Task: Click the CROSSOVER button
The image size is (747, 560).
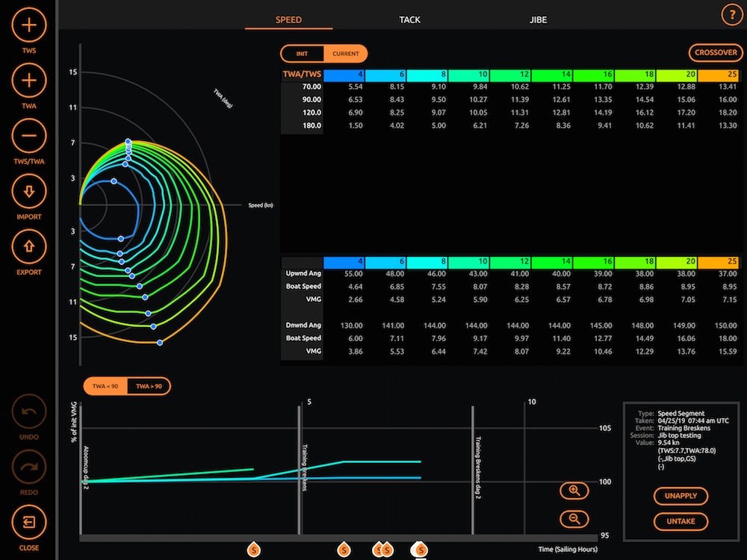Action: (716, 52)
